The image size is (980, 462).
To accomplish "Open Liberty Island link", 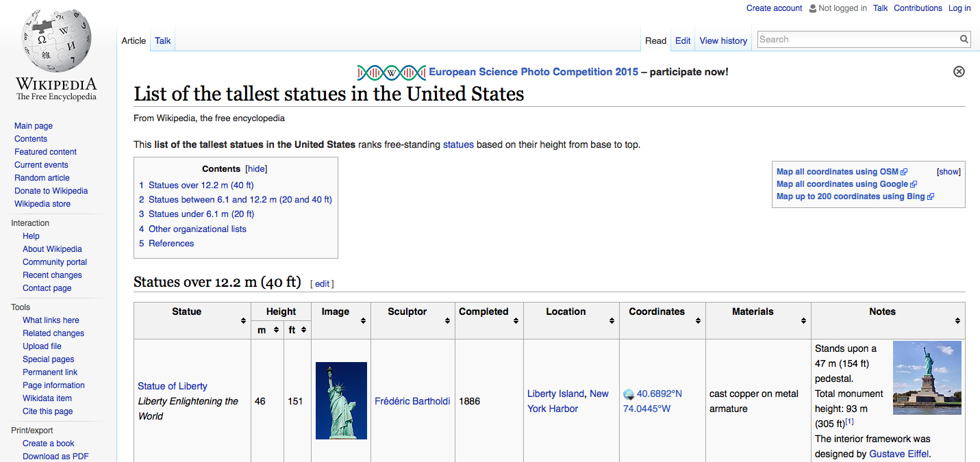I will (555, 394).
